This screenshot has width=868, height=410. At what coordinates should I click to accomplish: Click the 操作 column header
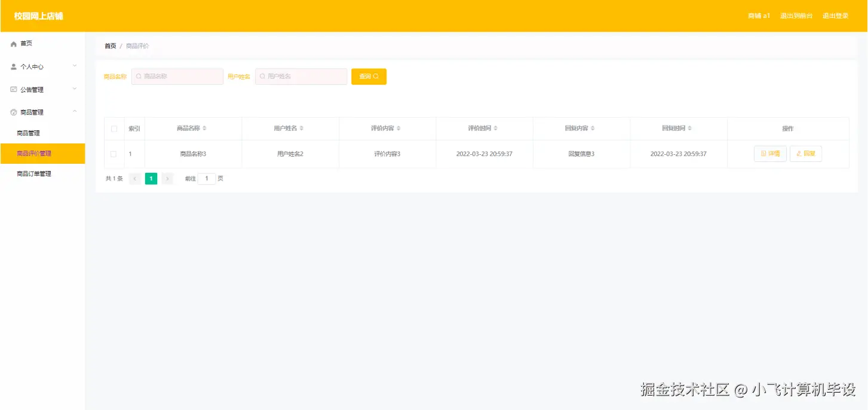click(788, 129)
